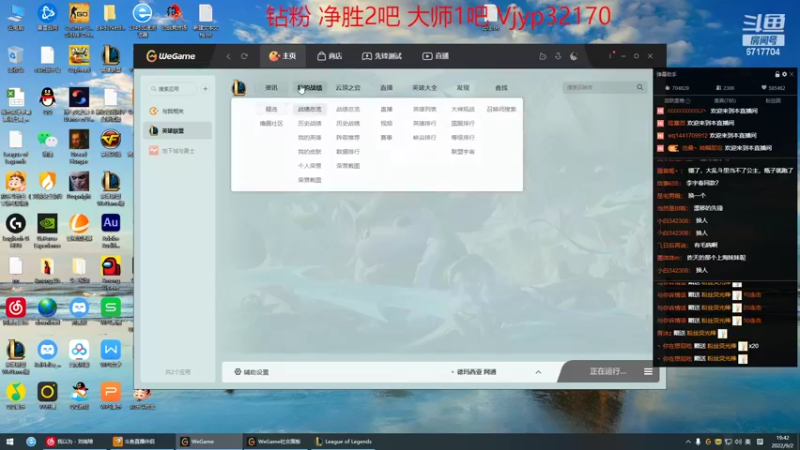Open the Counter-Strike GO desktop shortcut

pyautogui.click(x=79, y=20)
